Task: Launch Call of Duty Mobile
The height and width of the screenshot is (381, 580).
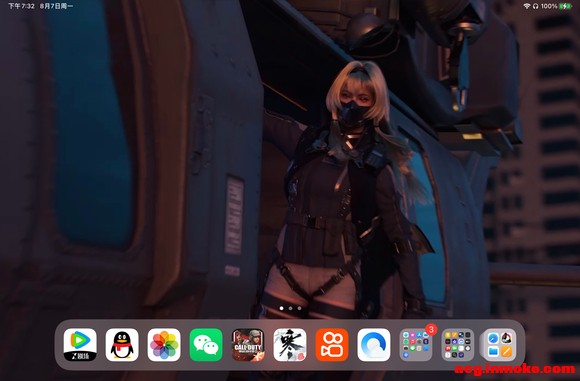Action: (x=248, y=345)
